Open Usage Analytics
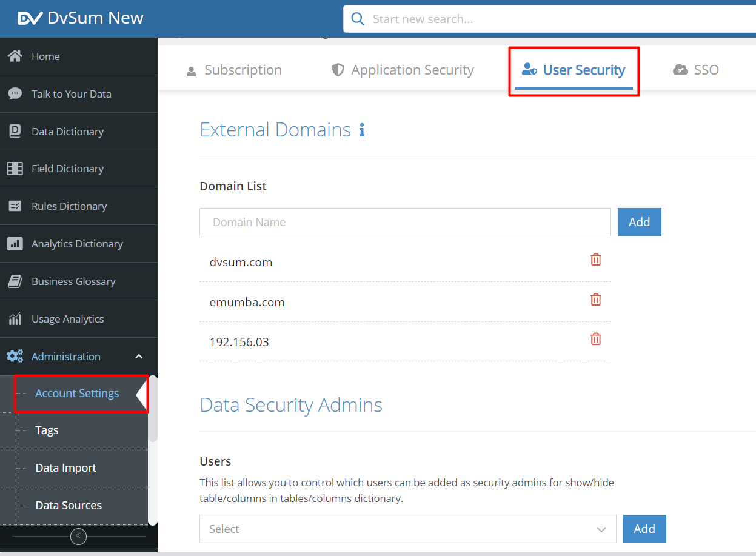Viewport: 756px width, 556px height. coord(79,319)
